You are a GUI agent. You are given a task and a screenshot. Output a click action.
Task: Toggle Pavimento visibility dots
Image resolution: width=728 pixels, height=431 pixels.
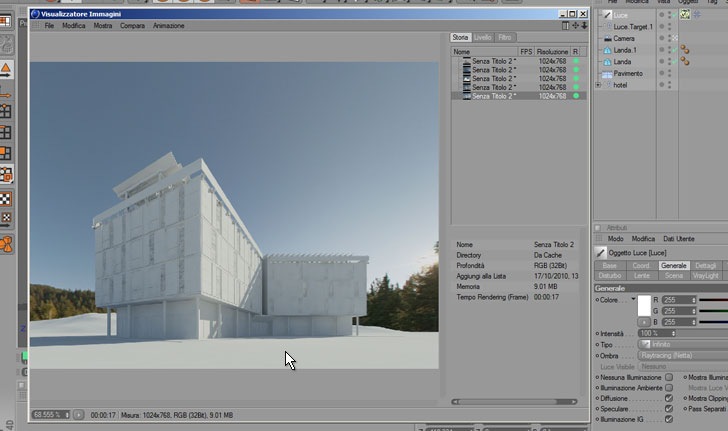pos(669,73)
